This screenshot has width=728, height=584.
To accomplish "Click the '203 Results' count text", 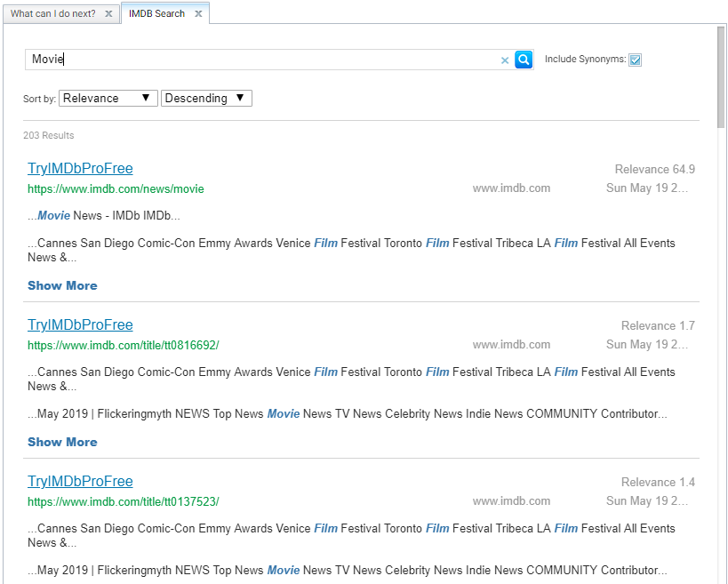I will click(x=49, y=135).
